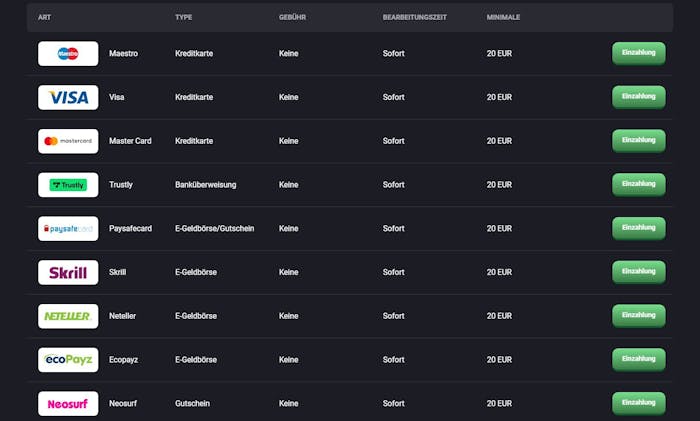Click the Trustly logo tile

coord(68,185)
